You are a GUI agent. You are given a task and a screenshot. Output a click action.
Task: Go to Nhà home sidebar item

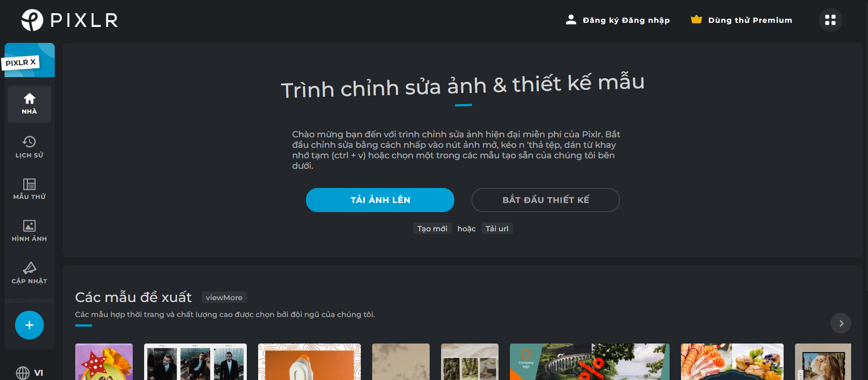(29, 104)
